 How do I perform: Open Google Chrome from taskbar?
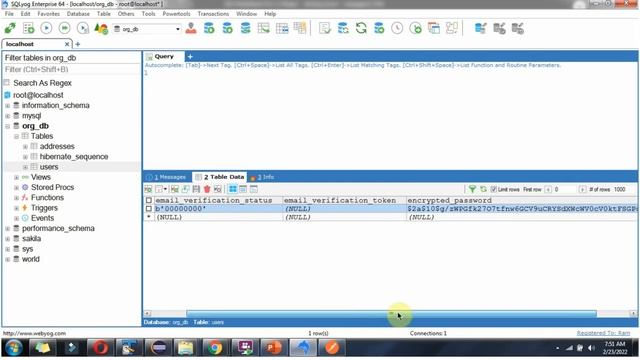coord(214,348)
